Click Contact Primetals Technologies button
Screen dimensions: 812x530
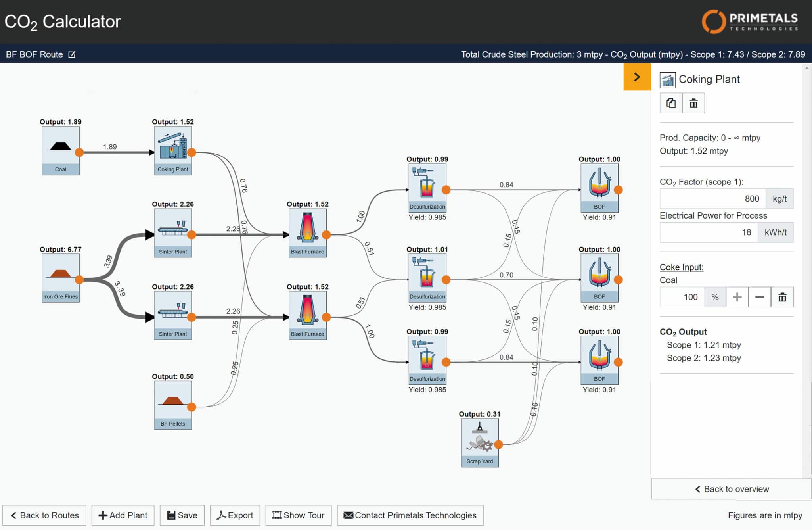(410, 515)
